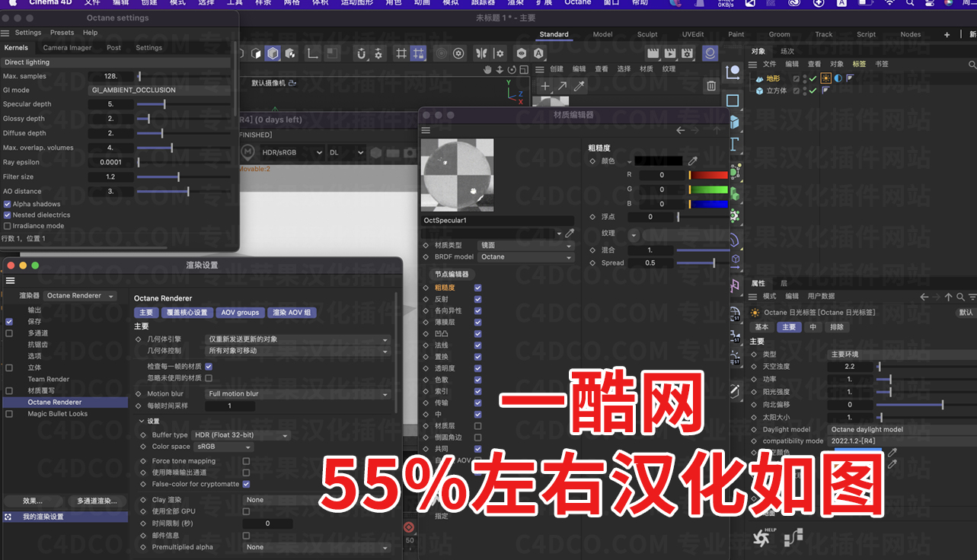977x560 pixels.
Task: Click the 多通道渲染... button
Action: click(97, 501)
